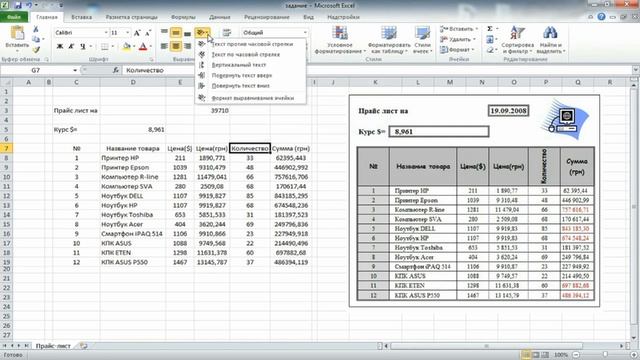Screen dimensions: 640x360
Task: Click the red font color A button
Action: [x=143, y=47]
